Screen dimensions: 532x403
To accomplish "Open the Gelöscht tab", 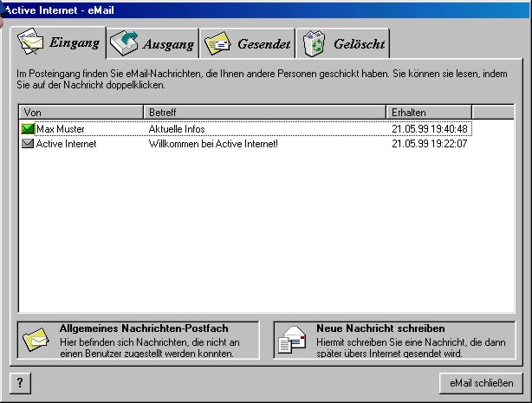I will pyautogui.click(x=342, y=43).
